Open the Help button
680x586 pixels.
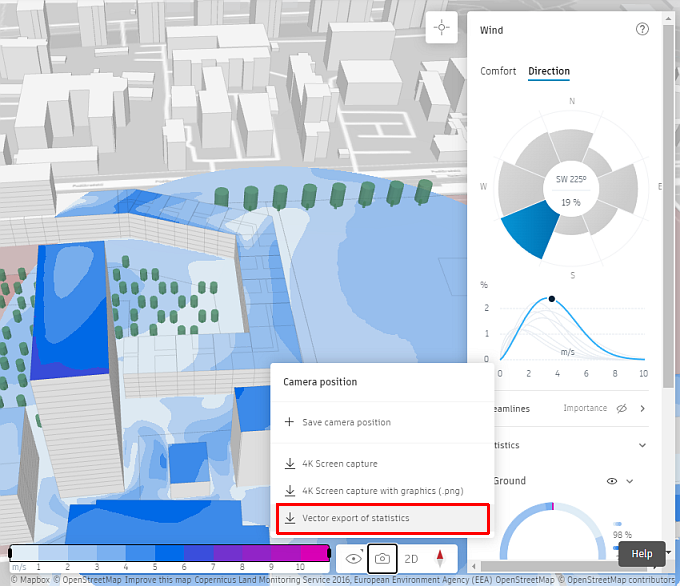[641, 554]
